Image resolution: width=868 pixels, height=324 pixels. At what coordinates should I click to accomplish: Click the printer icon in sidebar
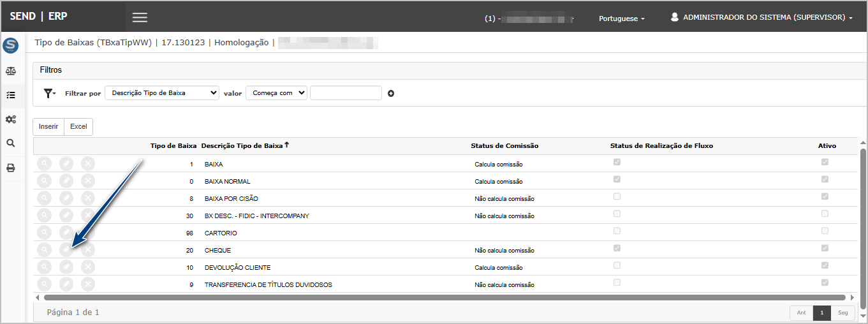click(10, 168)
